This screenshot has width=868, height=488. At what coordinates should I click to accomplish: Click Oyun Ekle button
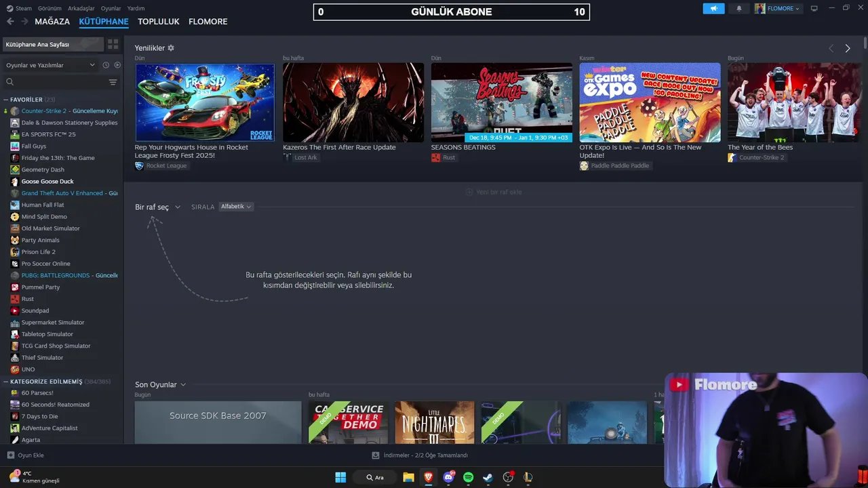point(26,455)
